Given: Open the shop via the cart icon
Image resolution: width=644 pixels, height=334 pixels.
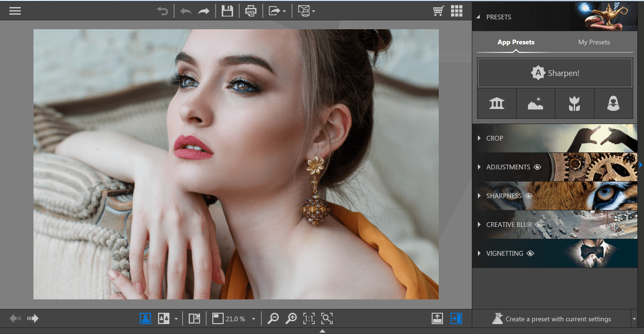Looking at the screenshot, I should 438,10.
